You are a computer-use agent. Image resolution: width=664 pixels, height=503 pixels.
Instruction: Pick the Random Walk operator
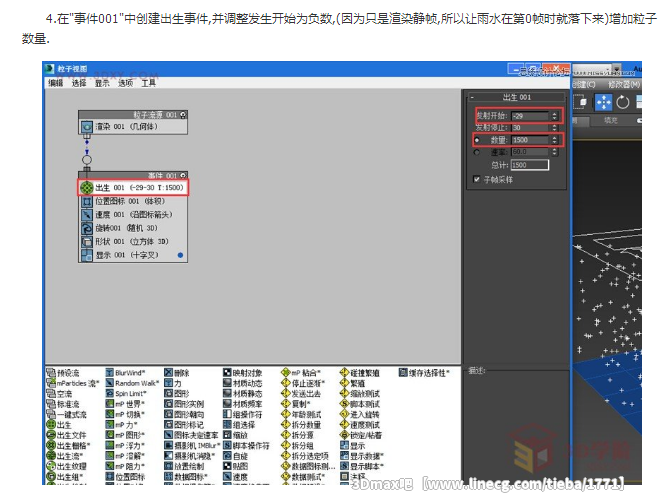(x=132, y=383)
